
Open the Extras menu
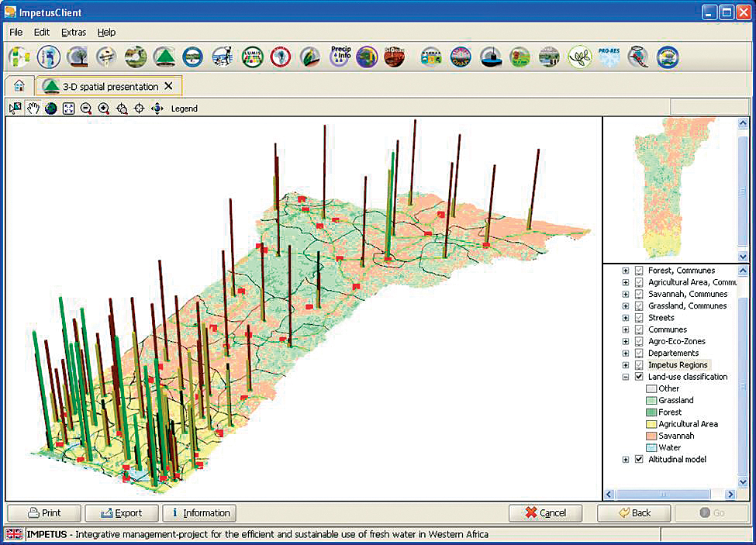74,33
